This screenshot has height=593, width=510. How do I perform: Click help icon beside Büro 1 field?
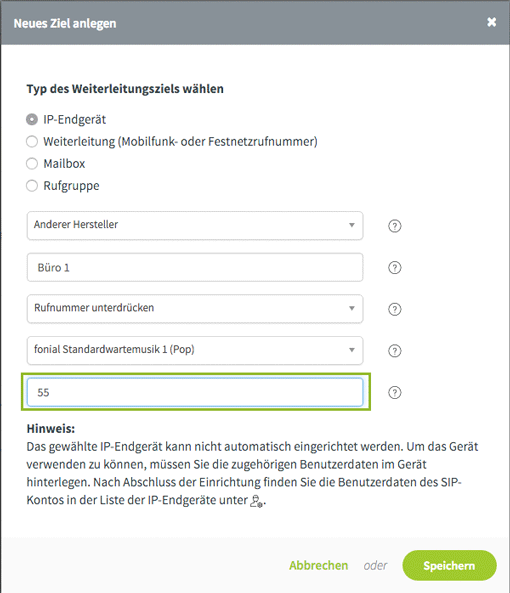[394, 268]
